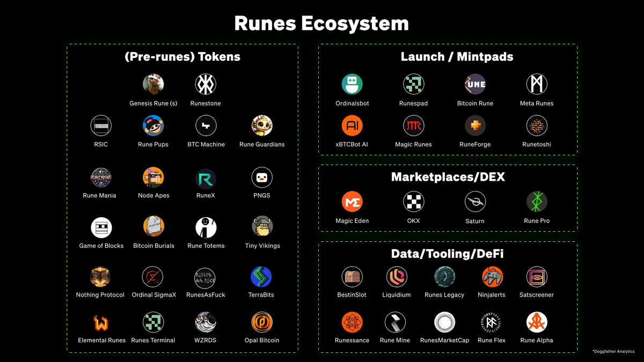Image resolution: width=644 pixels, height=362 pixels.
Task: Click the Doggfather Analytics credit text
Action: point(613,351)
